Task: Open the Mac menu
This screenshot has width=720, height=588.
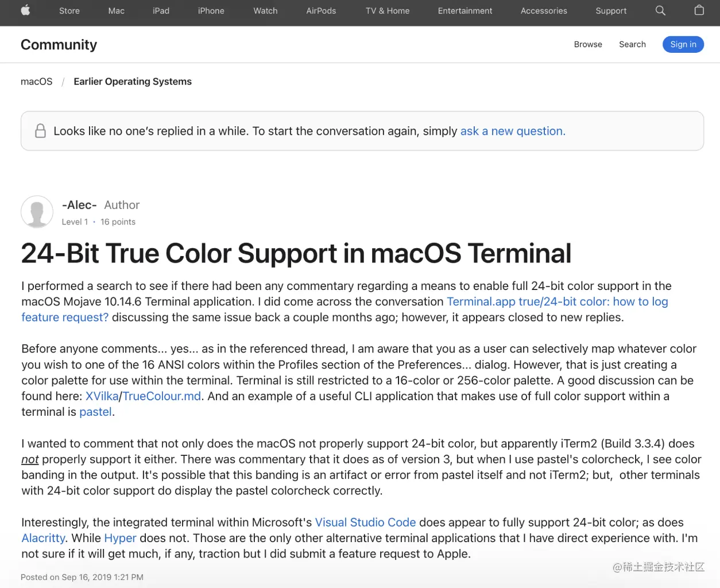Action: (x=116, y=11)
